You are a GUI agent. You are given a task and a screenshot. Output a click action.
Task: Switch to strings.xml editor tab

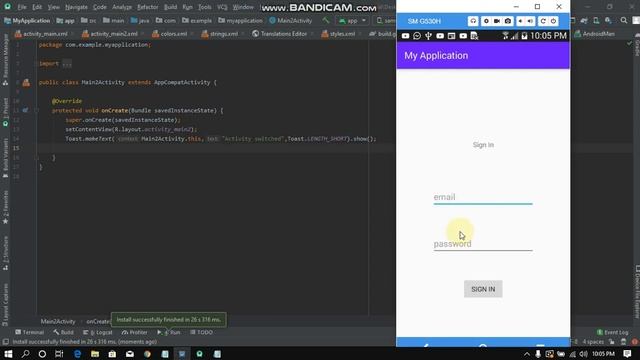(x=221, y=34)
